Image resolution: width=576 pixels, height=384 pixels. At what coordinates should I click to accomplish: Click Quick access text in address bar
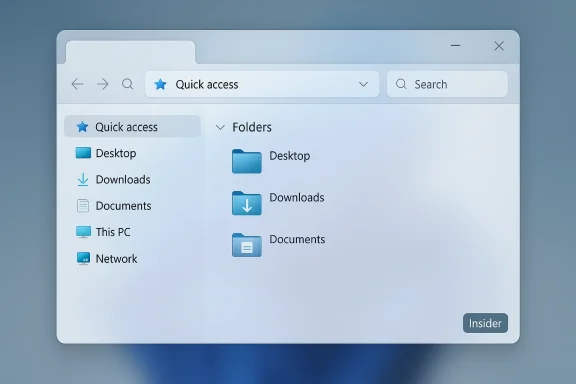(207, 85)
